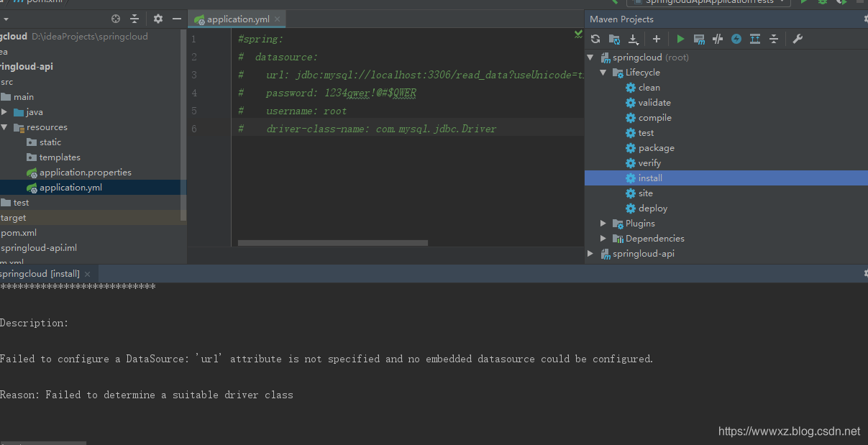868x445 pixels.
Task: Run Maven build with green arrow
Action: click(x=680, y=39)
